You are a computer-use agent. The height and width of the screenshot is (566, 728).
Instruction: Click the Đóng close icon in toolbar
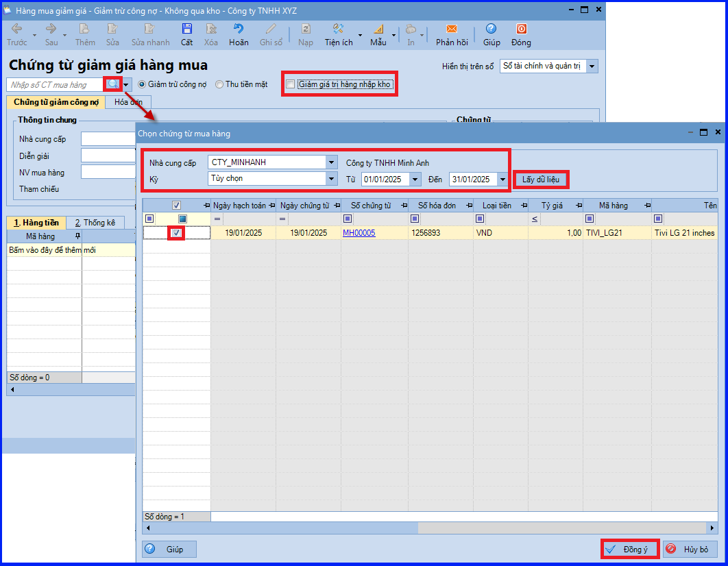(x=521, y=29)
